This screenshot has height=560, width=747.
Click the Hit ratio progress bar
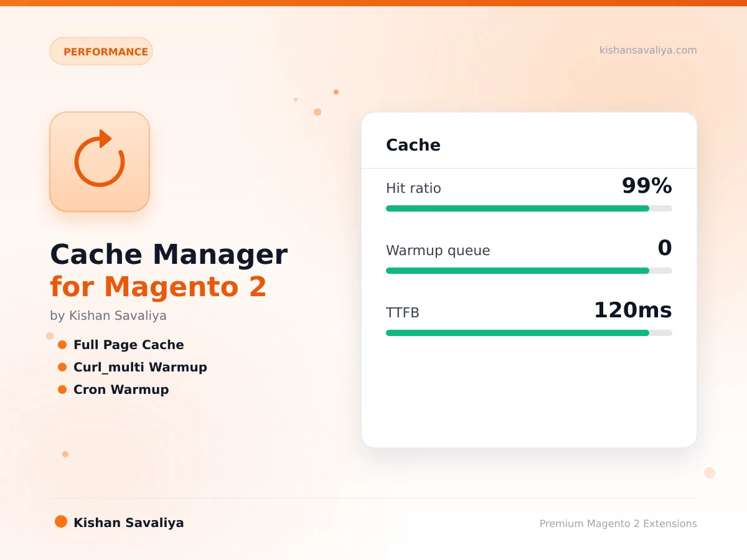[x=529, y=208]
